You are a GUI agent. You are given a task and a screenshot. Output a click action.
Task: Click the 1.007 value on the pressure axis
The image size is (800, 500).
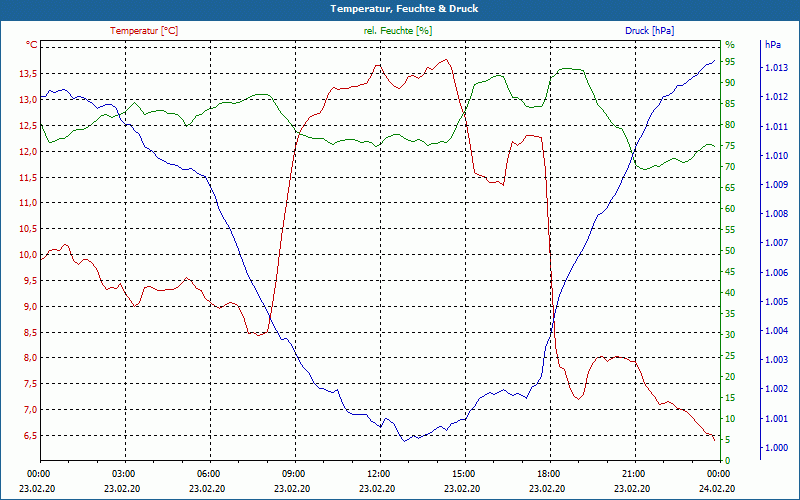pos(776,243)
